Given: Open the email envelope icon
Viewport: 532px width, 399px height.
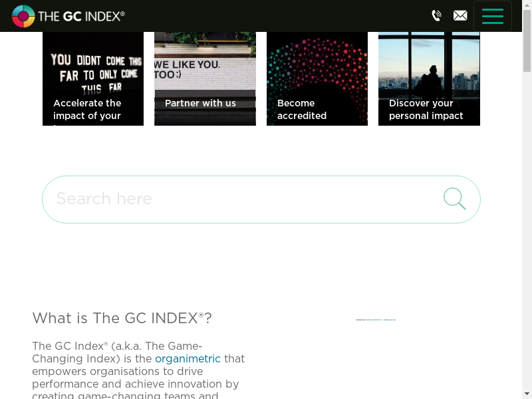Looking at the screenshot, I should point(460,16).
